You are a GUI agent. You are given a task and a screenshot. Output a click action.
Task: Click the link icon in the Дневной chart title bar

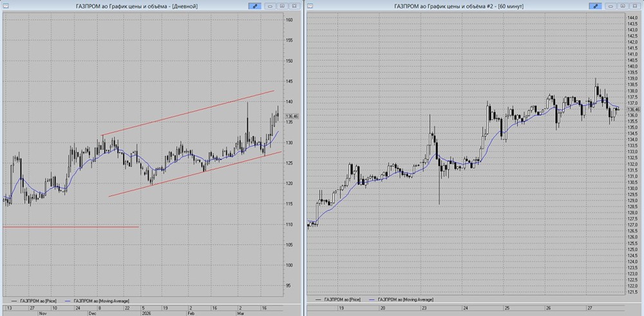(254, 6)
